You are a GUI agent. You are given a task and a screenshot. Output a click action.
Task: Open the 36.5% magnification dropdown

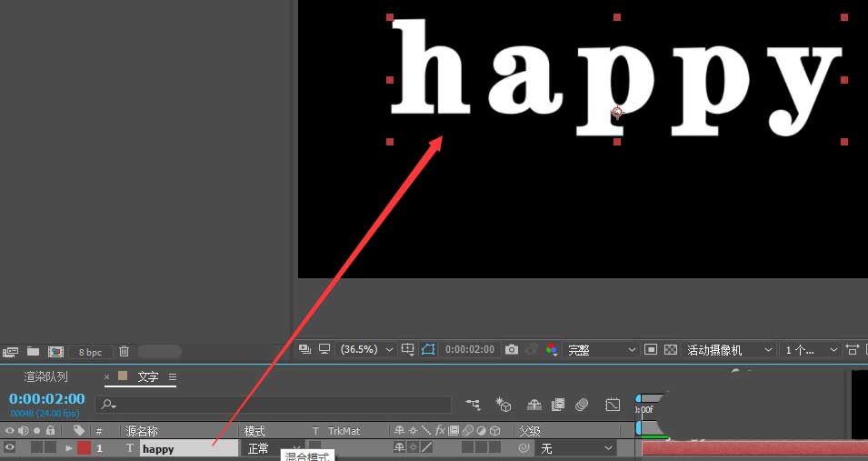(366, 349)
